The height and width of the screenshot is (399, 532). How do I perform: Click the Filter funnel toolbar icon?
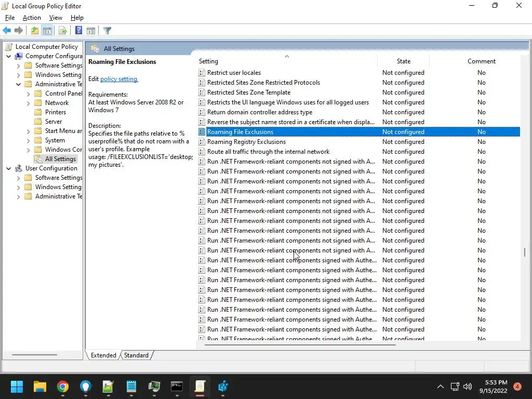point(107,31)
